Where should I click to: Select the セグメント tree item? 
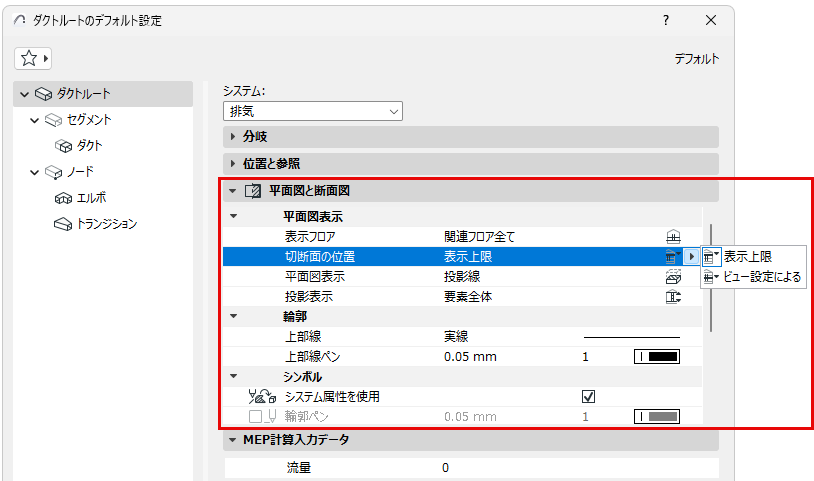89,120
